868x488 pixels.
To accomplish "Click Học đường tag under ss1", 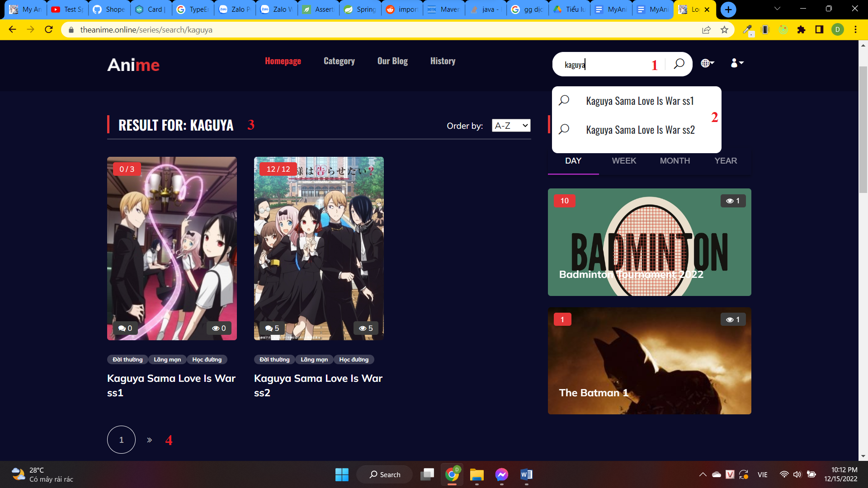I will click(x=207, y=360).
